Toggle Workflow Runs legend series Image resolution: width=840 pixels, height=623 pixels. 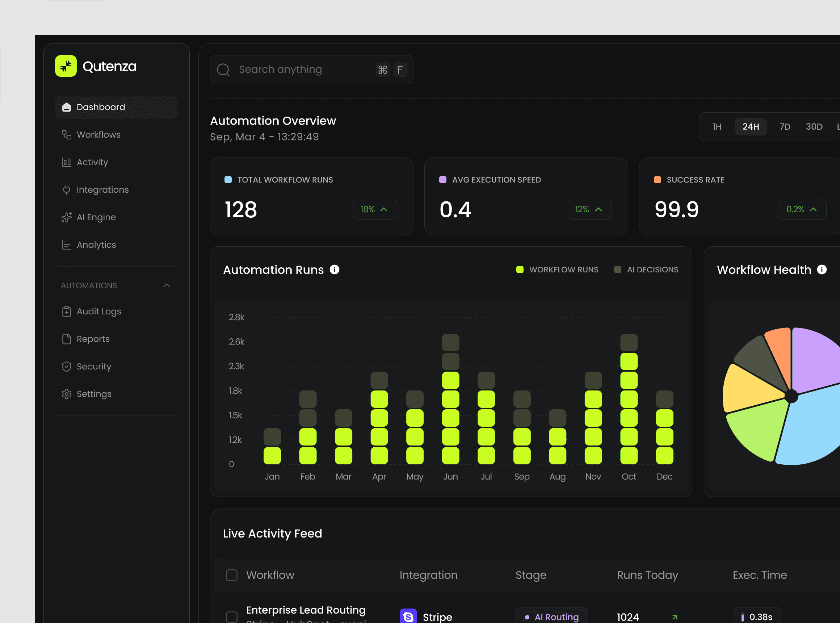pos(557,269)
